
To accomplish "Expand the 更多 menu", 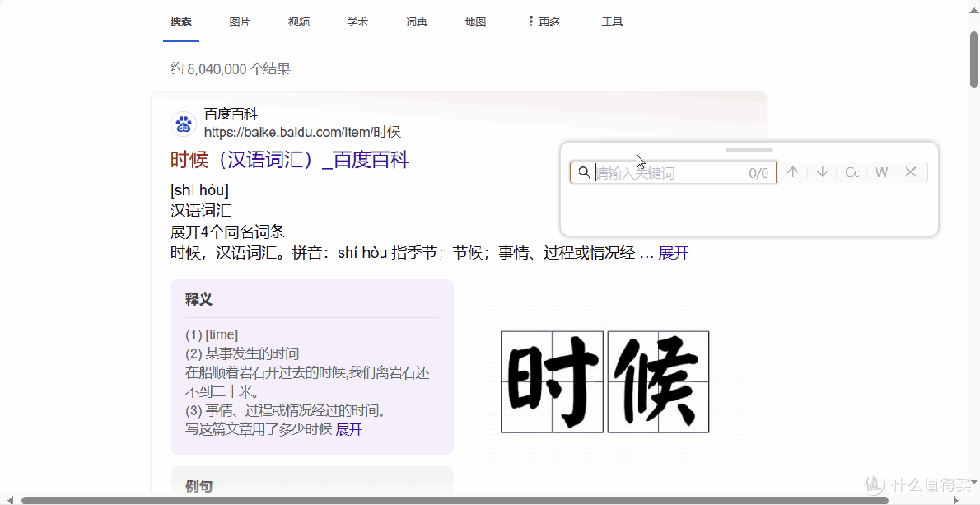I will tap(544, 22).
